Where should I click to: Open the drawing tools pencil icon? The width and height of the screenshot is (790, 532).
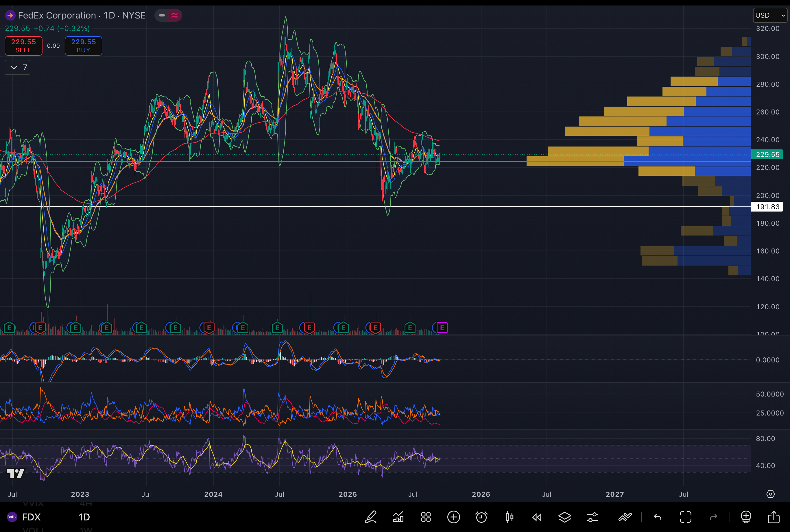pos(371,517)
